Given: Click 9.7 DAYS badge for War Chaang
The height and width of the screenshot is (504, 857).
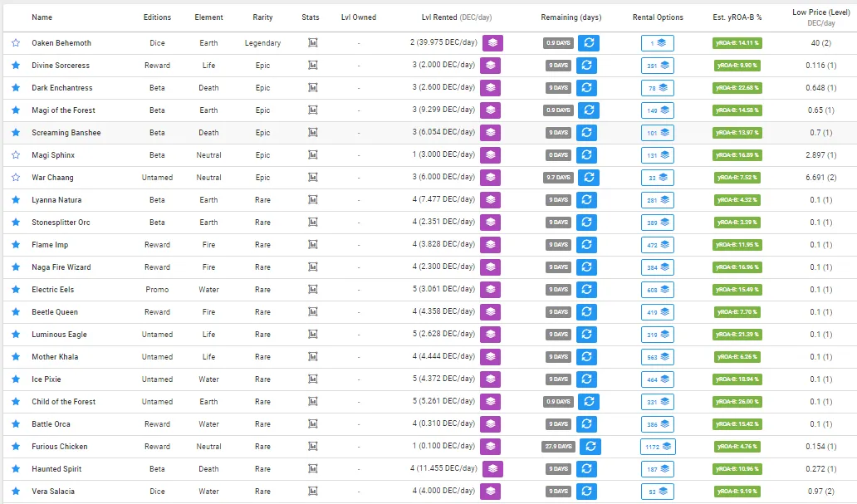Looking at the screenshot, I should (x=558, y=177).
